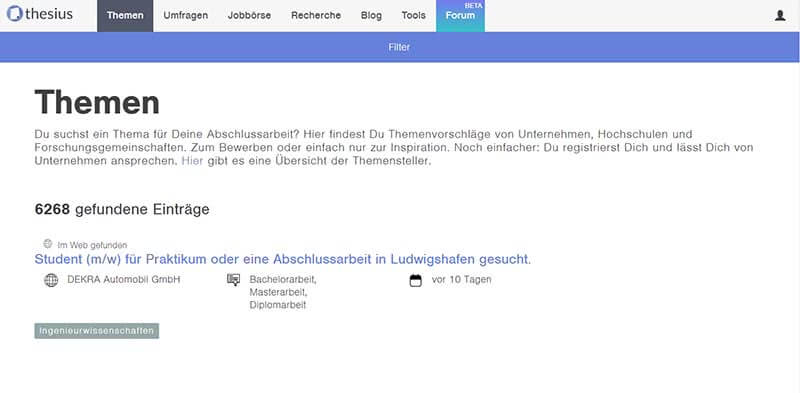800x393 pixels.
Task: Click the large 'Themen' page heading
Action: [x=97, y=102]
